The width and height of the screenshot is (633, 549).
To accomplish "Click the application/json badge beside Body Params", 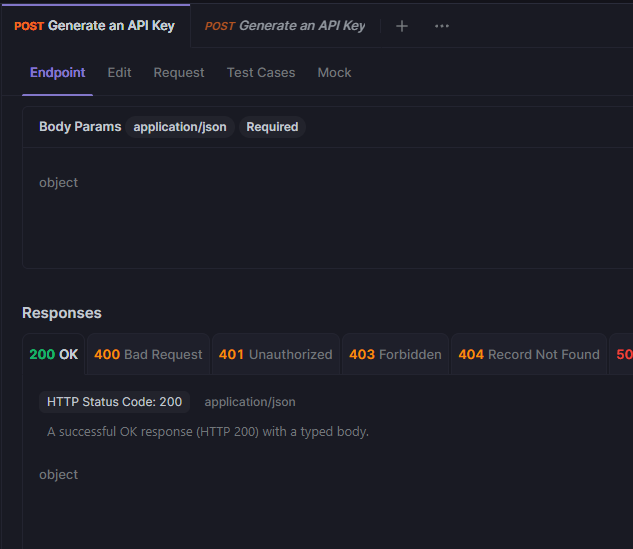I will [180, 127].
